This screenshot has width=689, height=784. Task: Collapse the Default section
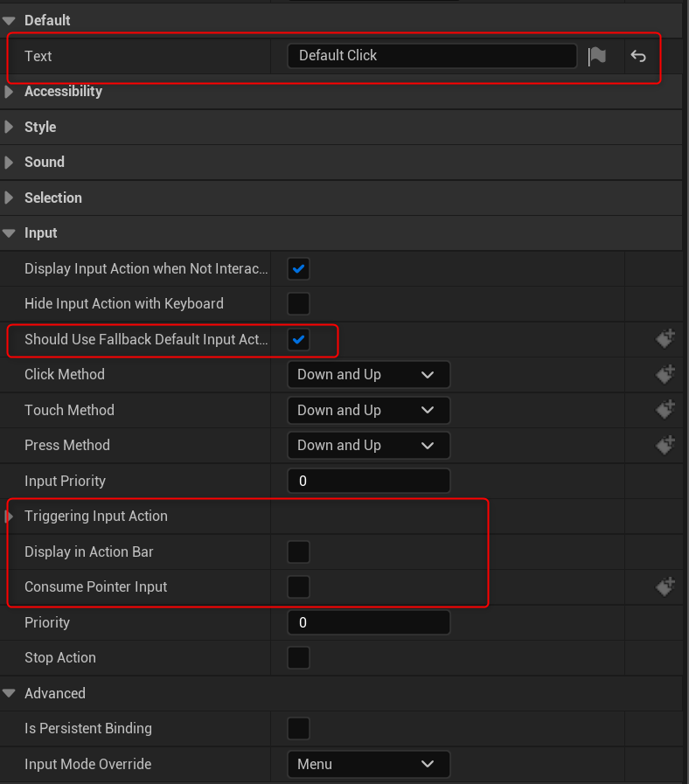pos(9,19)
